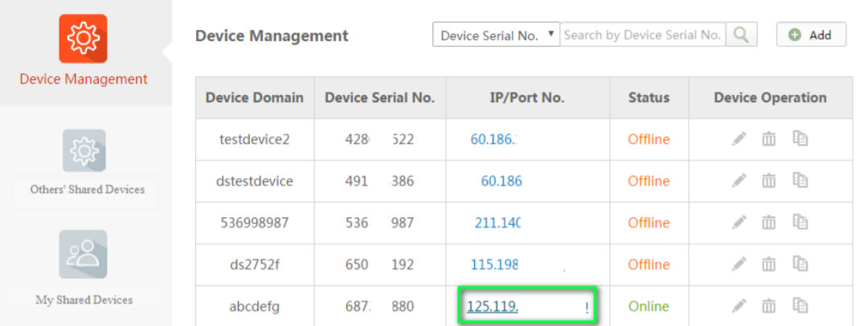Click the Search by Device Serial No. field
This screenshot has width=868, height=326.
[643, 35]
